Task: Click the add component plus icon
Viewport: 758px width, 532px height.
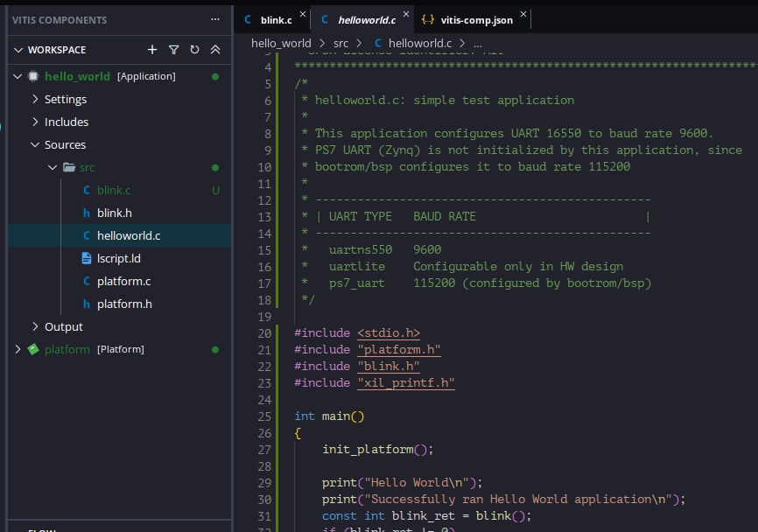Action: pos(152,50)
